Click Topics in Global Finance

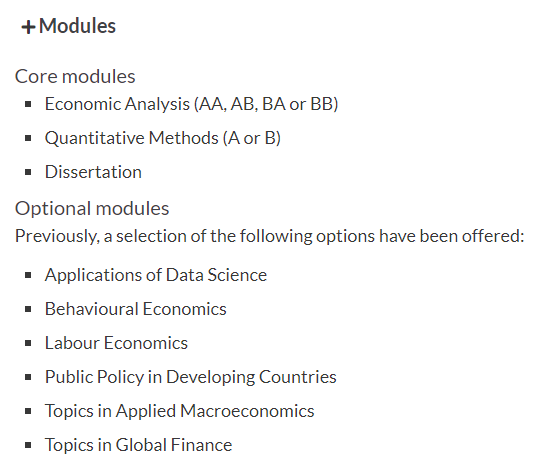coord(138,445)
